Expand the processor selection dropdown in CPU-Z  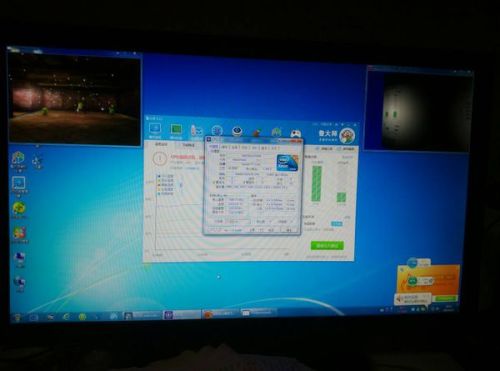[238, 222]
